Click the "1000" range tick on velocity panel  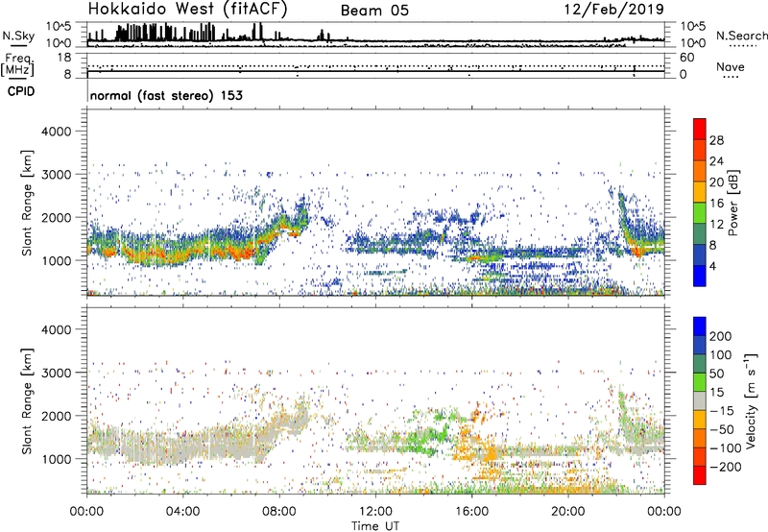pos(56,459)
